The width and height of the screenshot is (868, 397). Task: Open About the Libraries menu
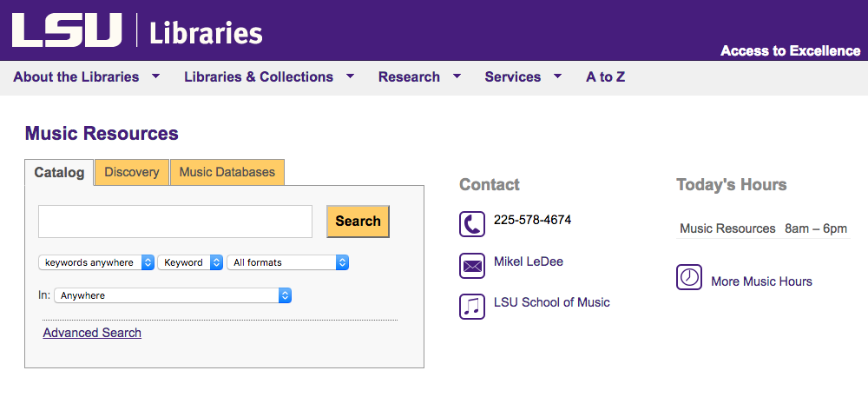(x=76, y=77)
